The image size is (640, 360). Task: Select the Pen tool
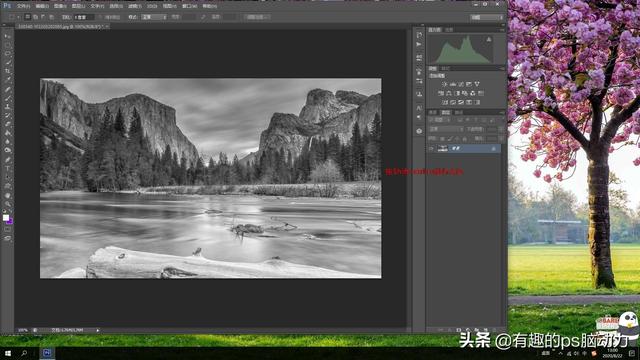(7, 160)
